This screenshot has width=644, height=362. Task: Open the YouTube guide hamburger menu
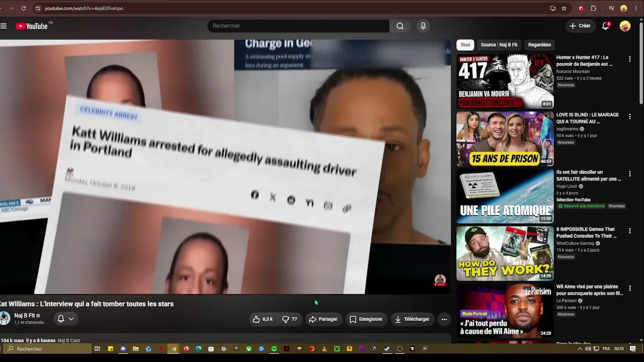click(4, 26)
